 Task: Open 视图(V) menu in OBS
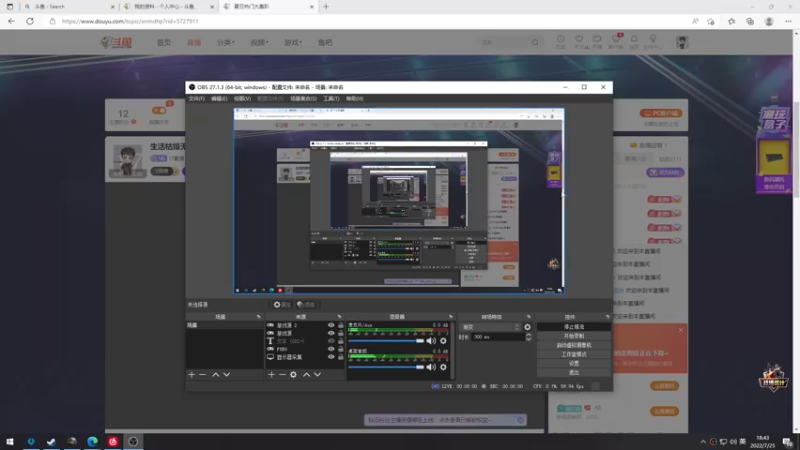[x=242, y=98]
